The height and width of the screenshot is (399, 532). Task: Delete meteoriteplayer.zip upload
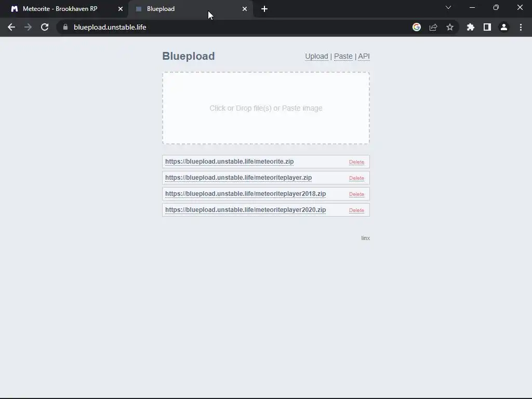pos(356,178)
